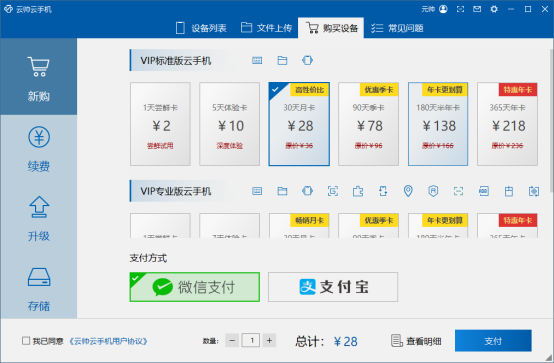Increase quantity with the plus button
This screenshot has height=363, width=554.
point(269,340)
